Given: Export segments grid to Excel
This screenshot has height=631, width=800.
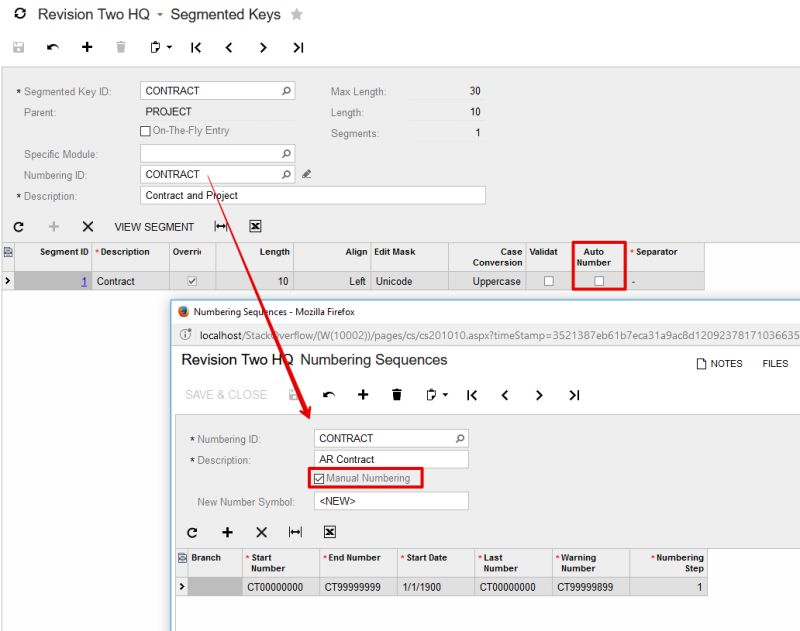Looking at the screenshot, I should [x=255, y=226].
